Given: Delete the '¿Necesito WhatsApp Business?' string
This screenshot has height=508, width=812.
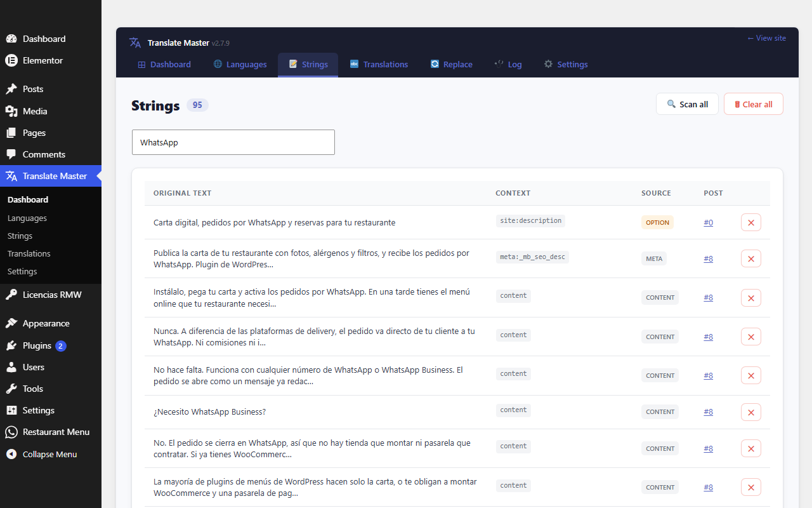Looking at the screenshot, I should point(751,412).
